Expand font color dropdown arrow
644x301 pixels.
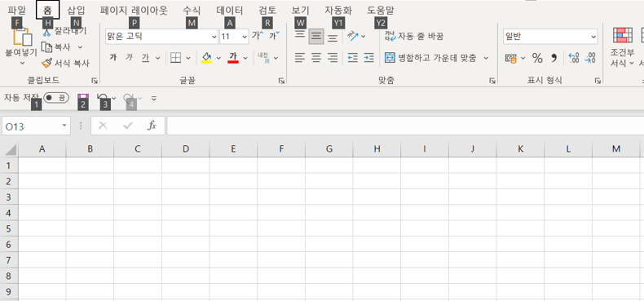click(245, 59)
